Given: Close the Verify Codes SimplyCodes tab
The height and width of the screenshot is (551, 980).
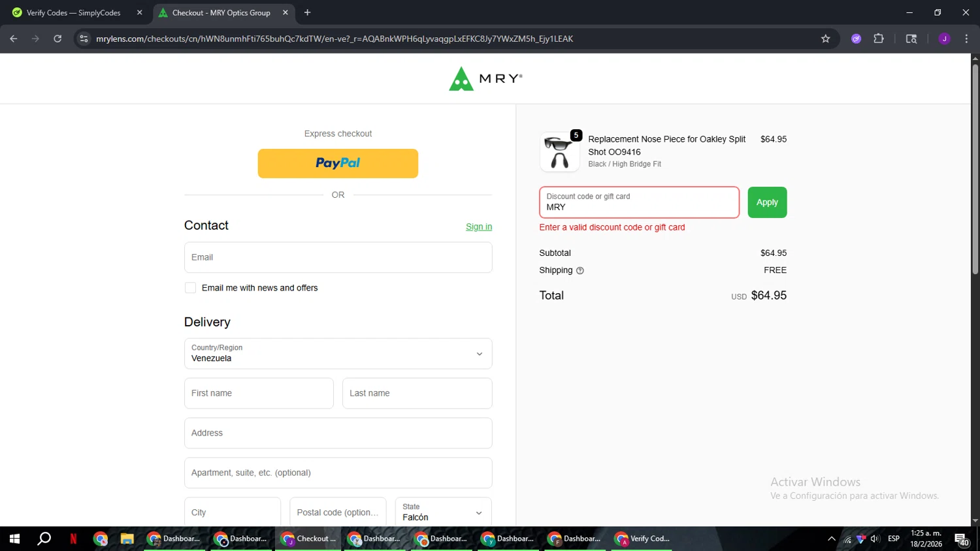Looking at the screenshot, I should coord(139,12).
